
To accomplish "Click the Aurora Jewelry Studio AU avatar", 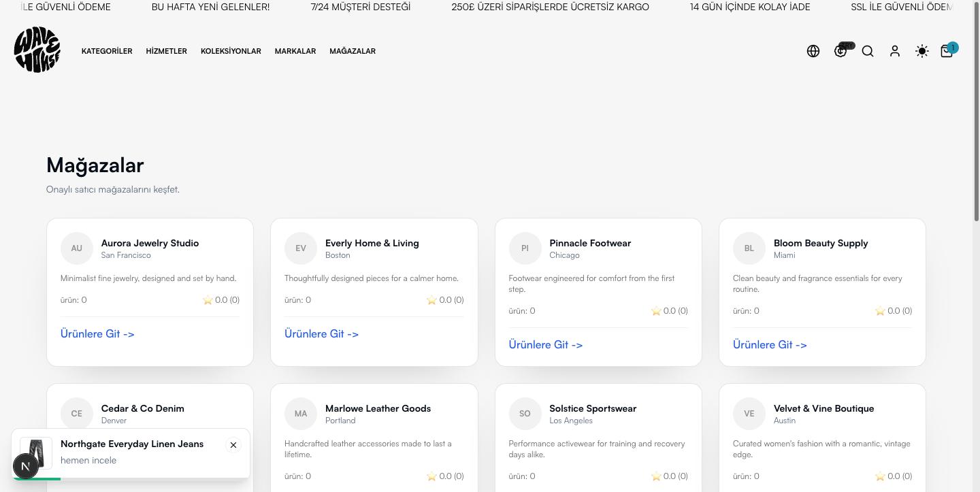I will pos(77,248).
